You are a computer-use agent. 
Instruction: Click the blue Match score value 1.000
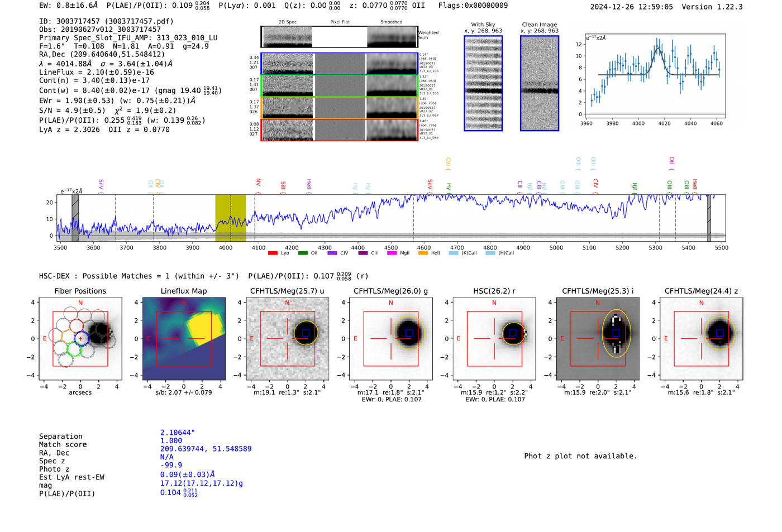tap(171, 440)
